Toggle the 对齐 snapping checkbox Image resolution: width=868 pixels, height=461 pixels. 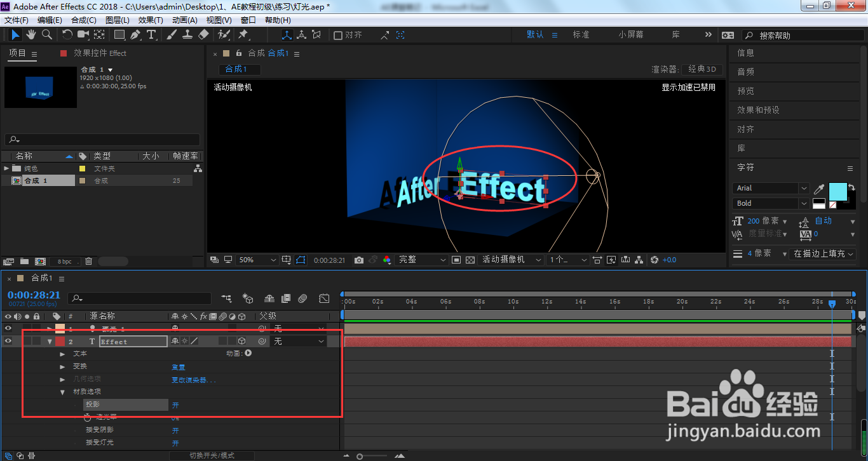pos(338,35)
